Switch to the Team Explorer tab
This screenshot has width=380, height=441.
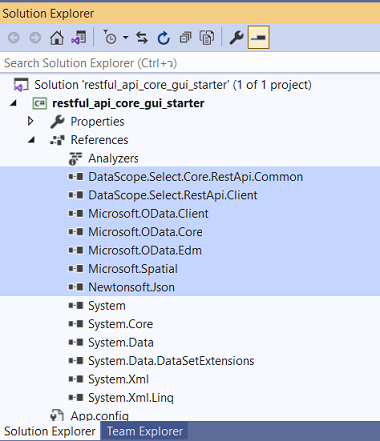145,431
